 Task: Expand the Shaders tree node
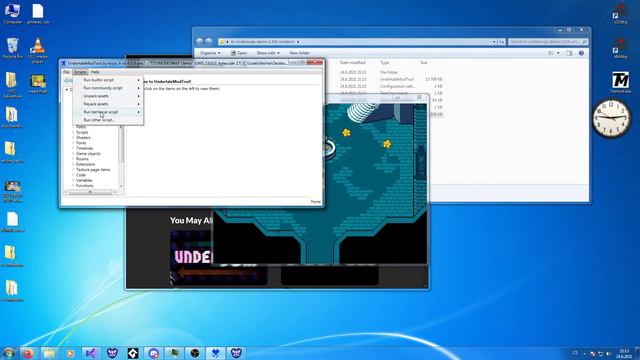click(73, 138)
